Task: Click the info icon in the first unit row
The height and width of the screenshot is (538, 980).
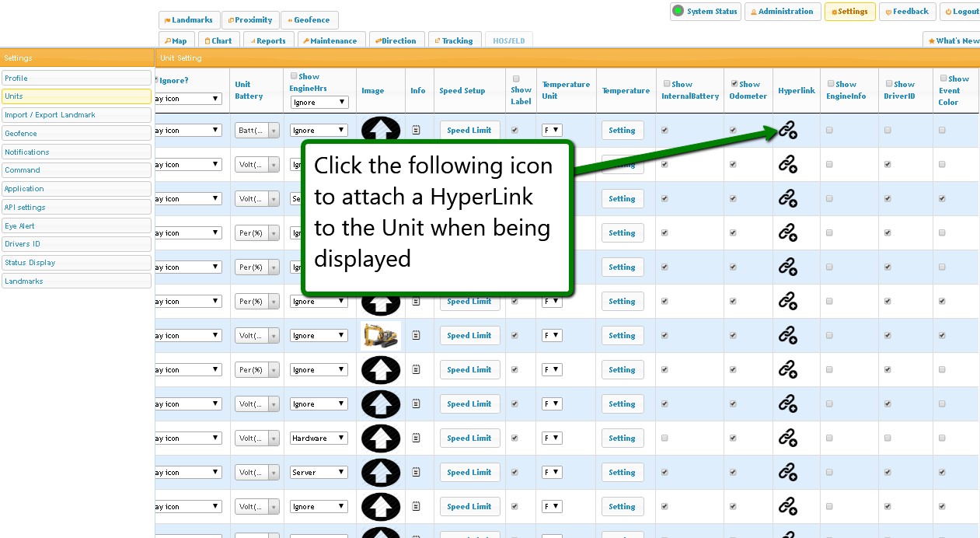Action: [x=417, y=131]
